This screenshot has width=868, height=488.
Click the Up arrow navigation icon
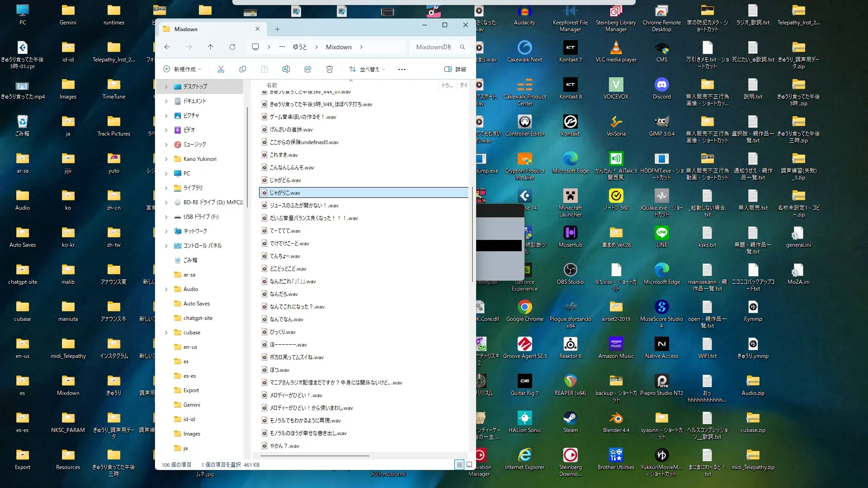211,47
